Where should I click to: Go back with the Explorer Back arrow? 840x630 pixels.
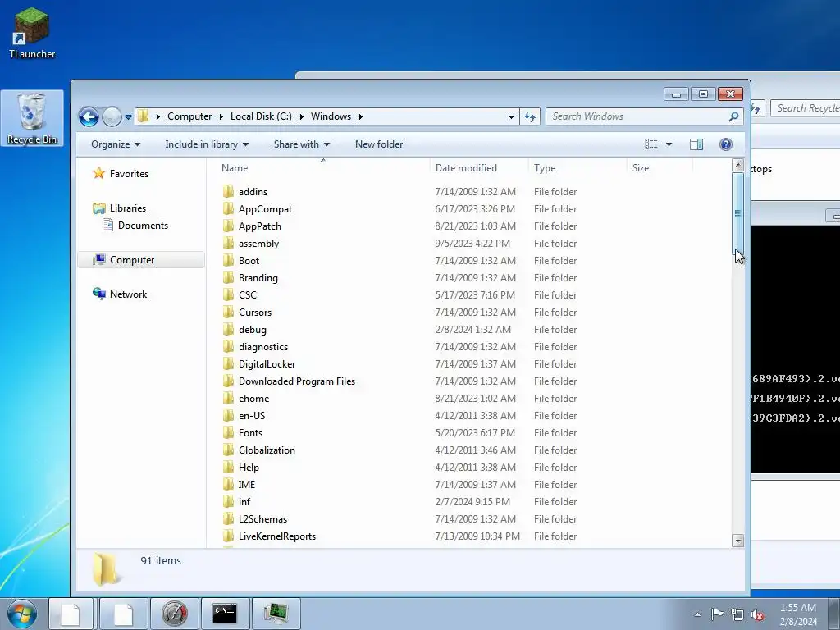pos(89,116)
